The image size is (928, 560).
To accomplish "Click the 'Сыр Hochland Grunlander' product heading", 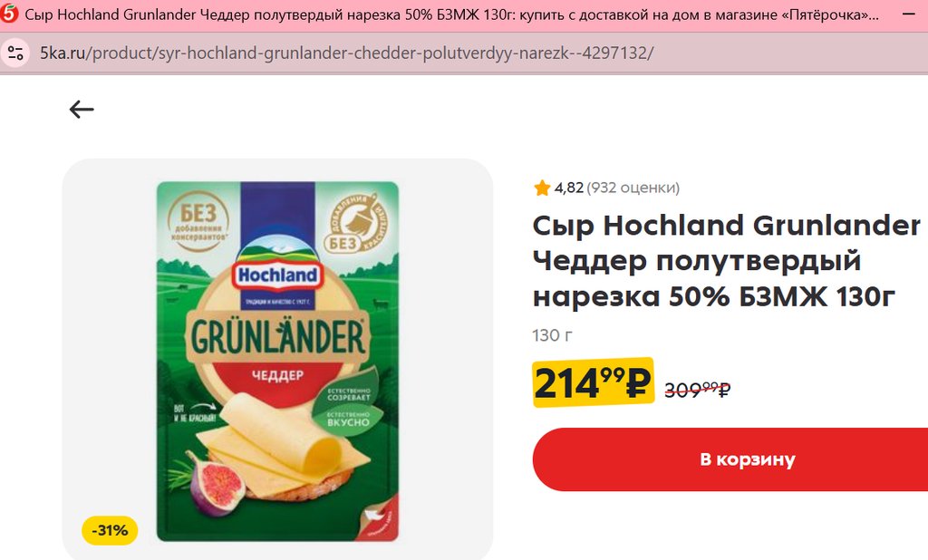I will click(726, 261).
